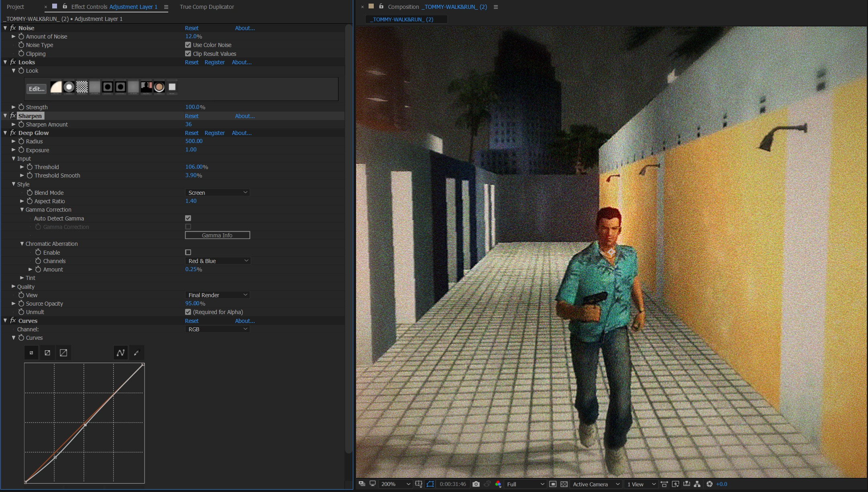The height and width of the screenshot is (492, 868).
Task: Select the Bezier curve point tool
Action: click(x=120, y=353)
